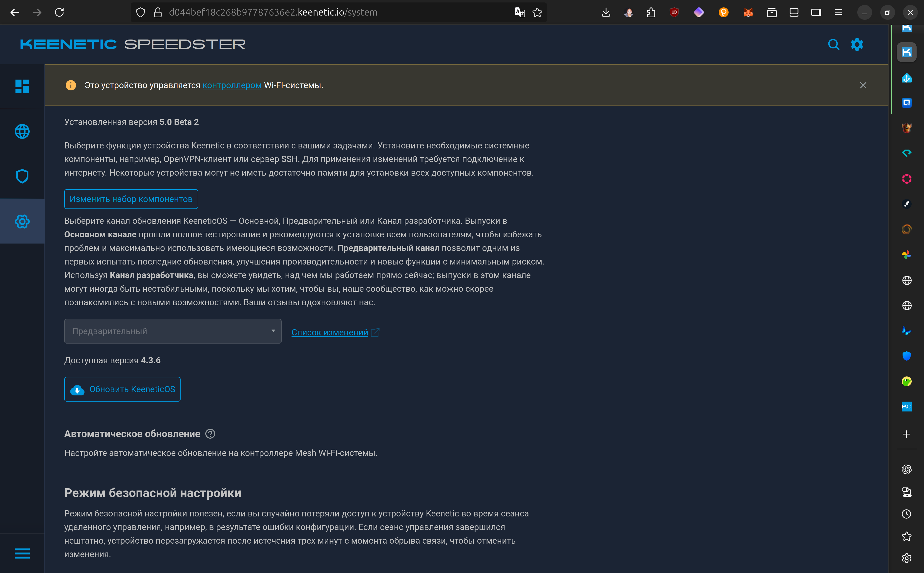Open the 'Список изменений' changelog link

tap(329, 332)
